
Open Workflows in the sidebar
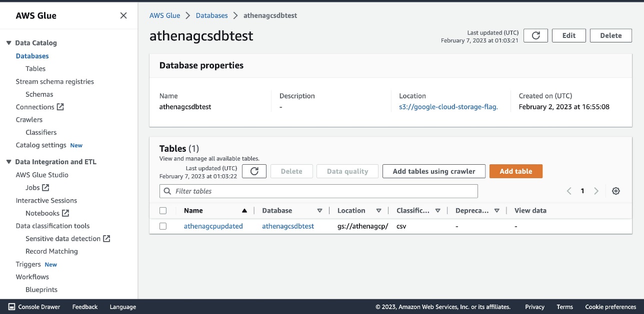pyautogui.click(x=32, y=277)
